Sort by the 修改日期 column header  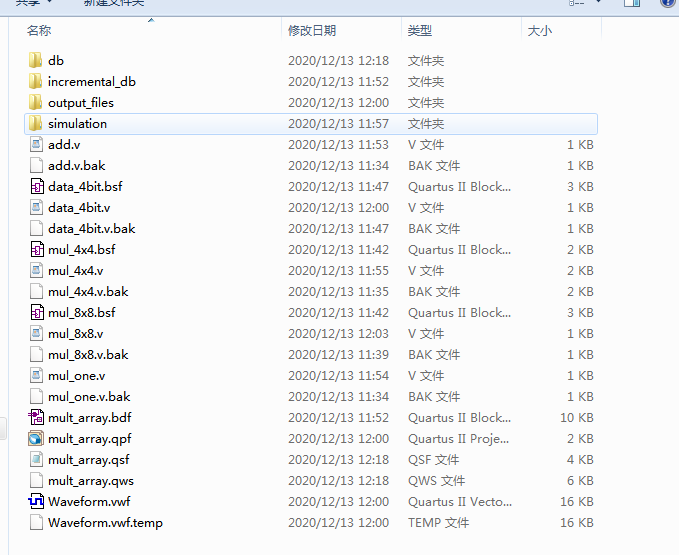[x=312, y=31]
